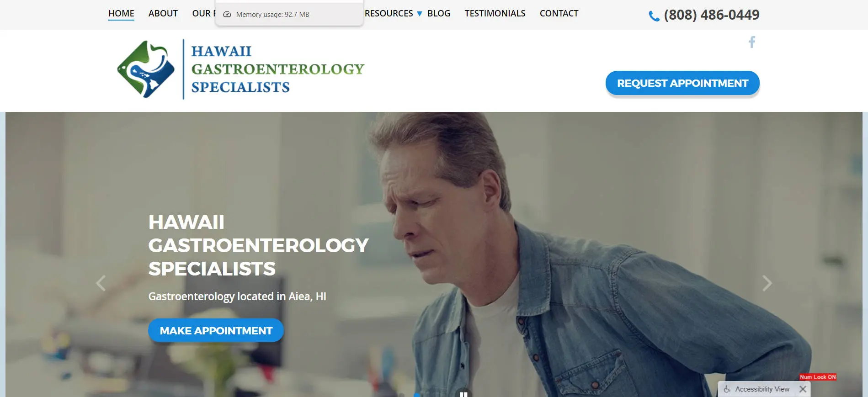
Task: Click the Facebook icon in header
Action: pos(752,42)
